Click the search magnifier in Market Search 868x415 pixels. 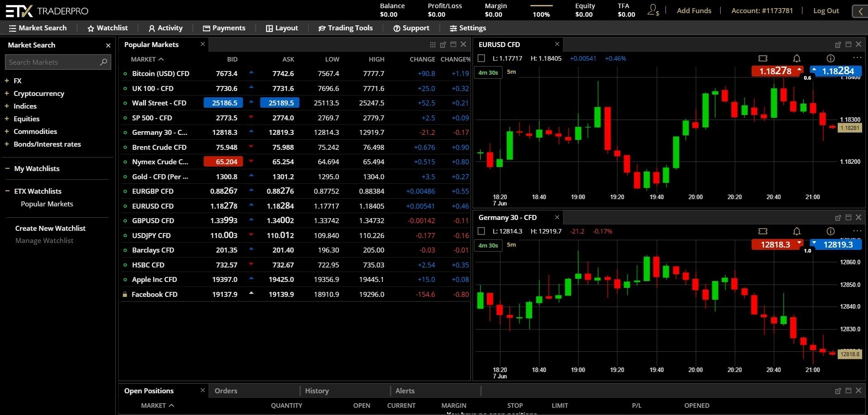click(104, 62)
